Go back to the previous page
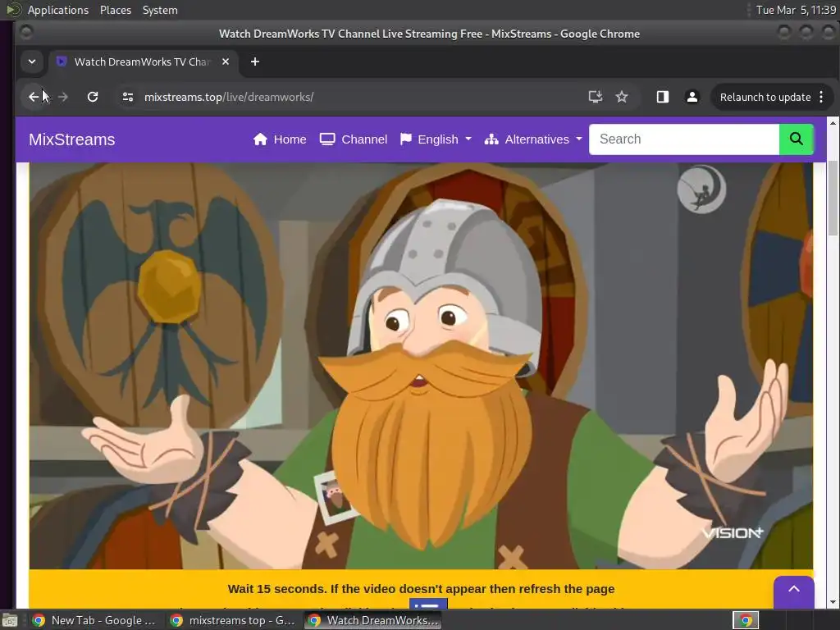840x630 pixels. (x=34, y=97)
